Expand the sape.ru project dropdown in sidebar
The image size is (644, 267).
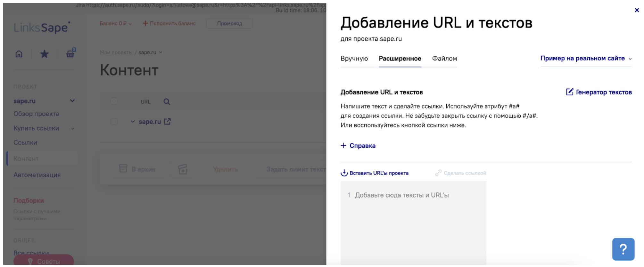point(72,101)
